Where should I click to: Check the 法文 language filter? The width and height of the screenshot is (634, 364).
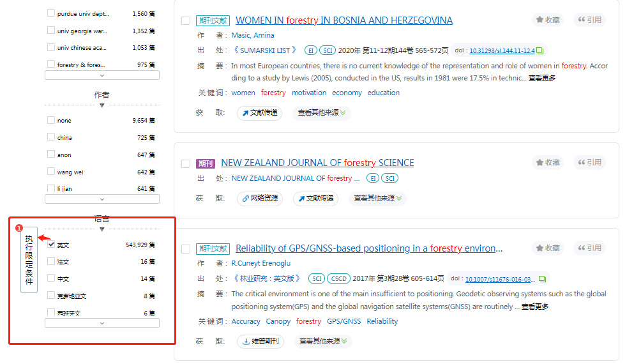click(x=51, y=262)
